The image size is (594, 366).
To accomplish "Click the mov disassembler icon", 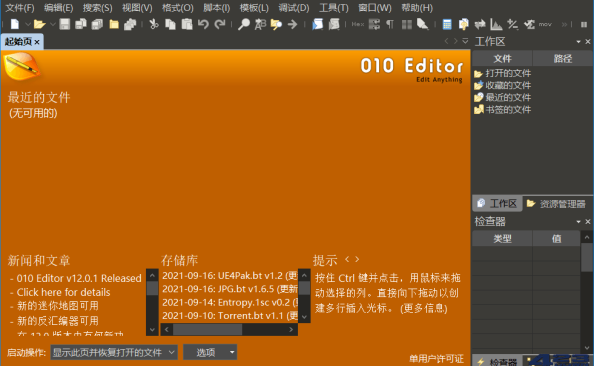I will pyautogui.click(x=545, y=24).
